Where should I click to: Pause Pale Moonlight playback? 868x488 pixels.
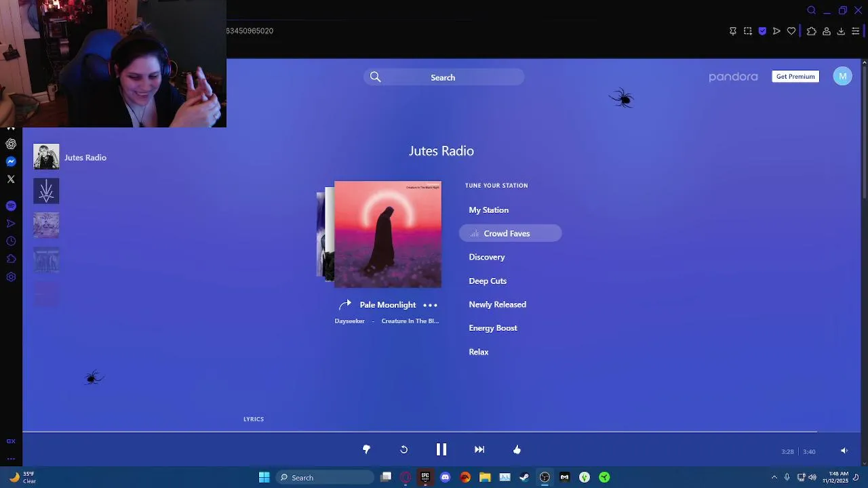coord(441,449)
